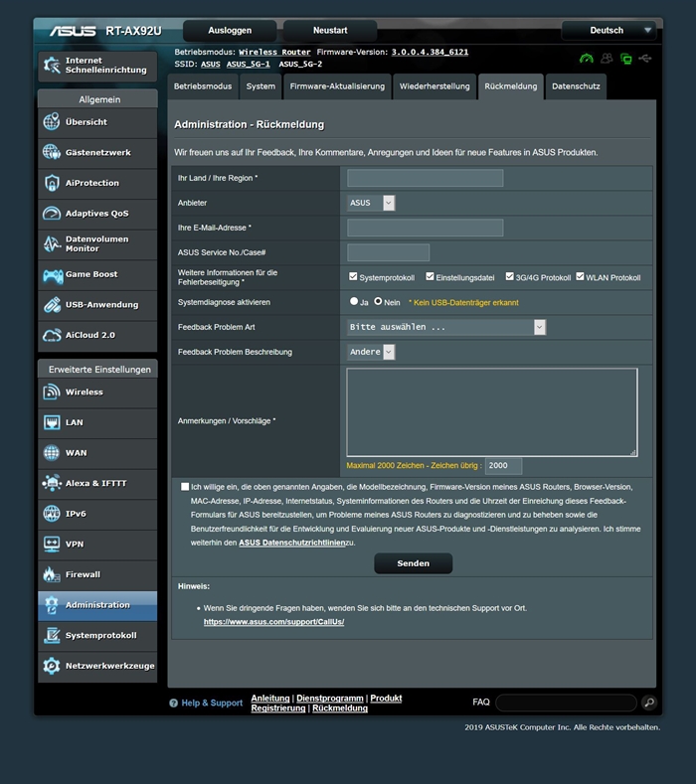Viewport: 696px width, 784px height.
Task: Open the Übersicht globe icon
Action: coord(52,121)
